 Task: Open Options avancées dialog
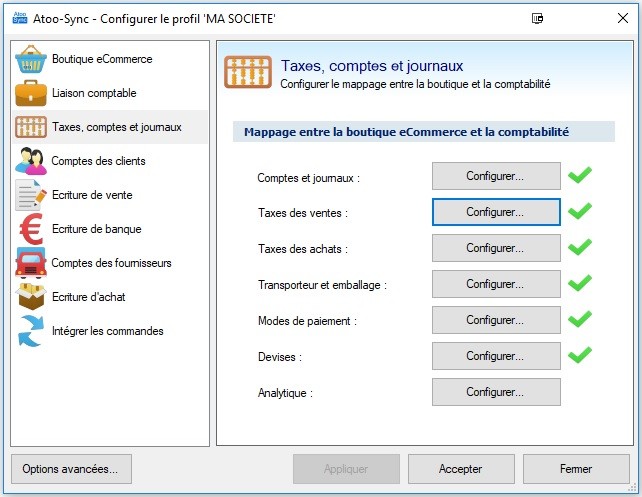(71, 469)
